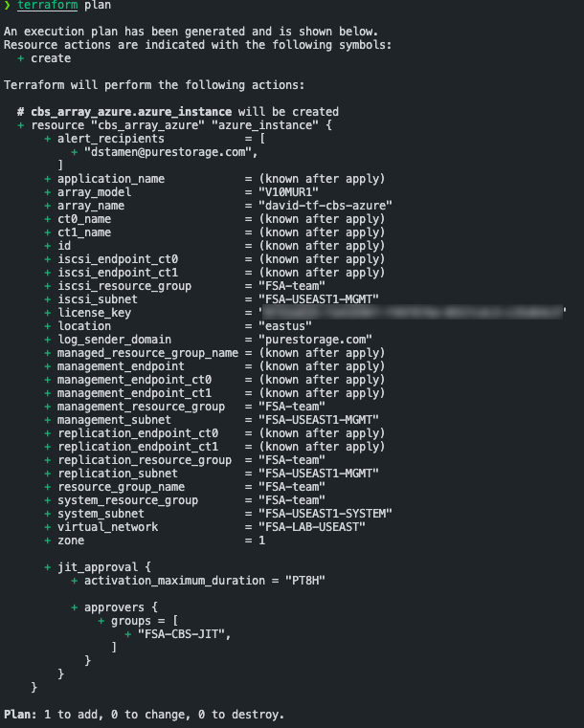Click the blurred license_key value
Screen dimensions: 584x728
pos(412,312)
